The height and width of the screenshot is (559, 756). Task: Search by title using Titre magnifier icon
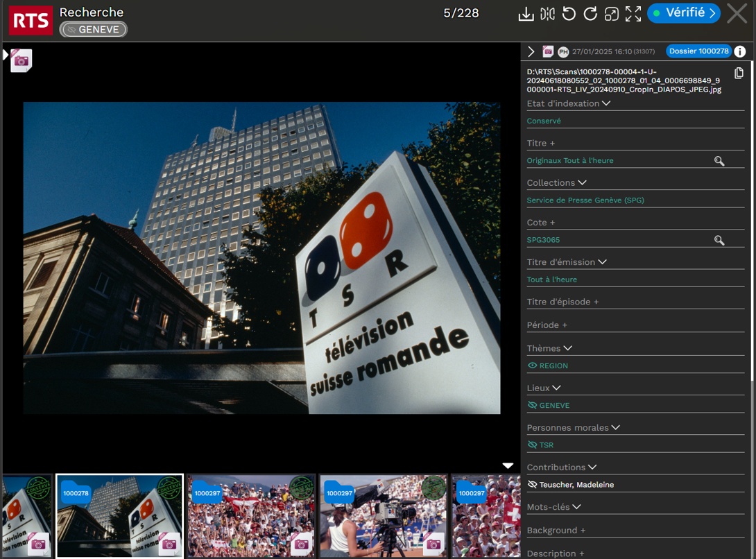point(719,161)
